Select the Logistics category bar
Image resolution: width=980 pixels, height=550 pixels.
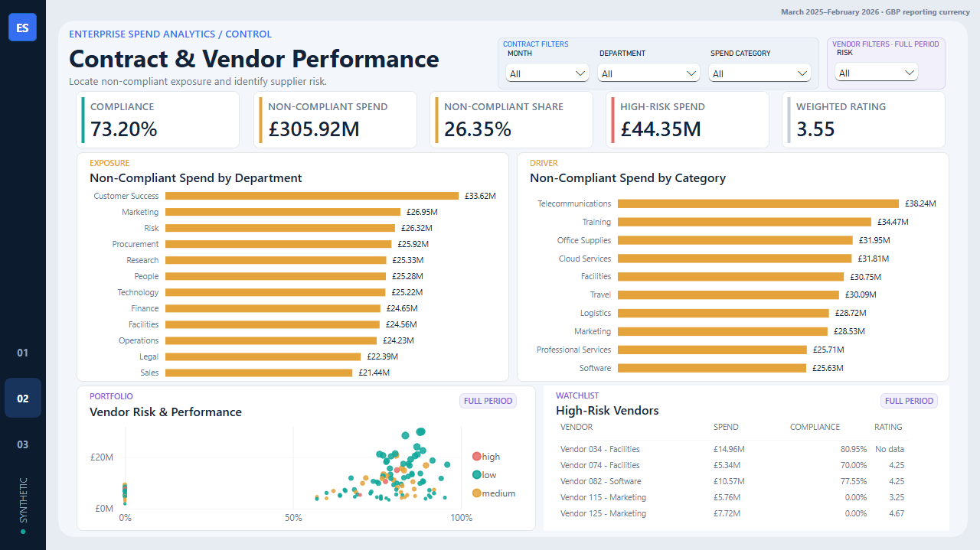(724, 313)
